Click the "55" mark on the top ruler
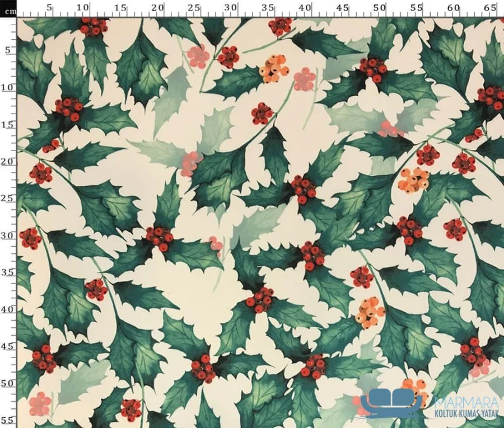 (416, 8)
